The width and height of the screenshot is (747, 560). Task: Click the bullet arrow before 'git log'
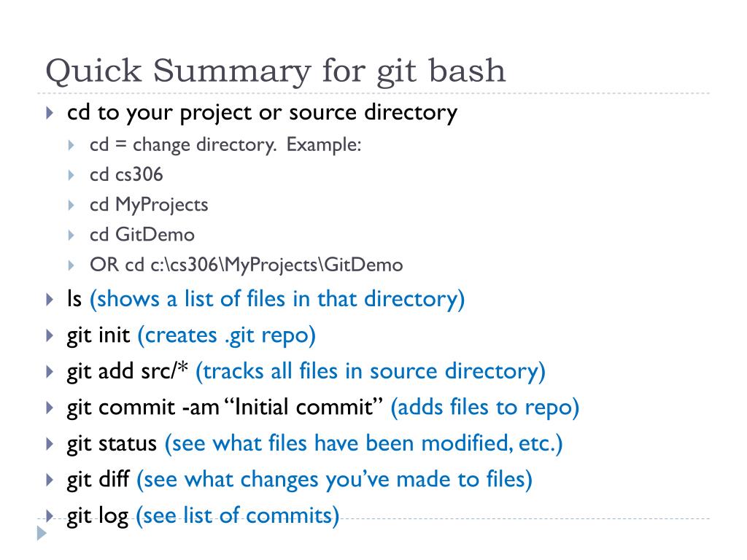click(50, 516)
